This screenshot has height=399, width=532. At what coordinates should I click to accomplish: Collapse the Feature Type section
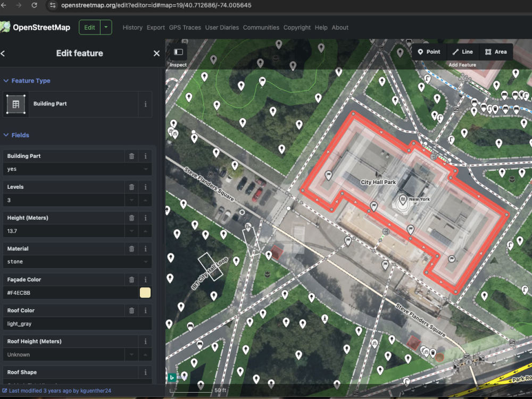point(27,81)
